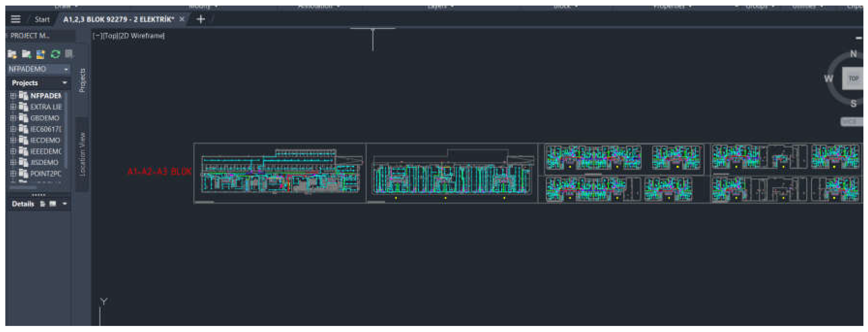Select the EXTRA LIB project item
This screenshot has width=868, height=332.
[46, 107]
